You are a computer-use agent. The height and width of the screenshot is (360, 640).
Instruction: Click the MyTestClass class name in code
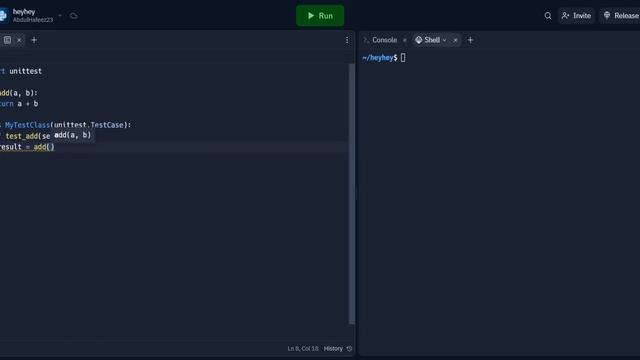point(27,125)
